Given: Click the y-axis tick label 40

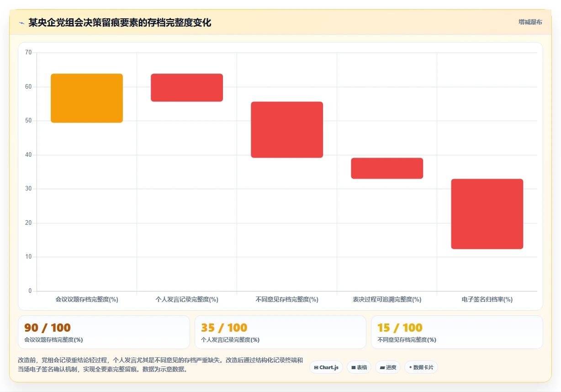Looking at the screenshot, I should pos(28,155).
